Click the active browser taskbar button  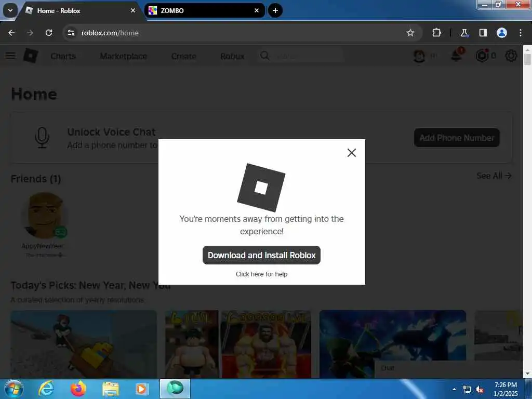click(175, 389)
